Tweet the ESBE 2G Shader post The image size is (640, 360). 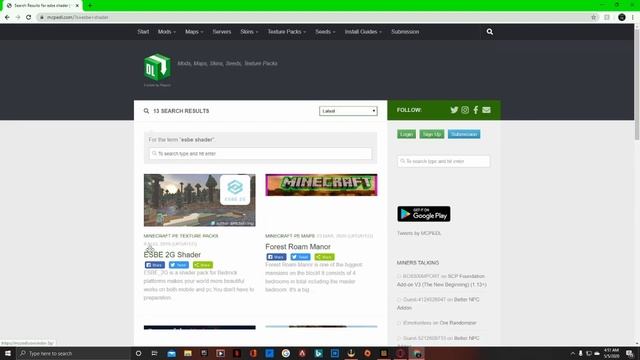click(x=179, y=265)
